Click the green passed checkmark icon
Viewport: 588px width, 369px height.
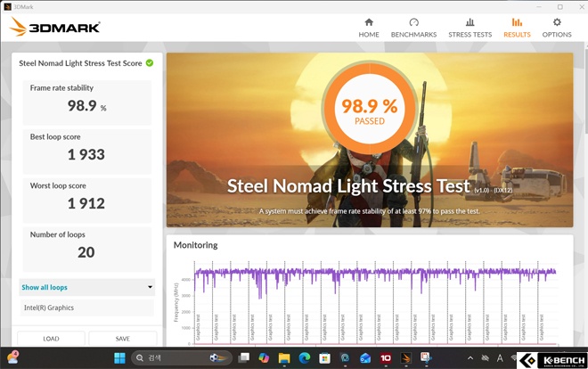(150, 63)
